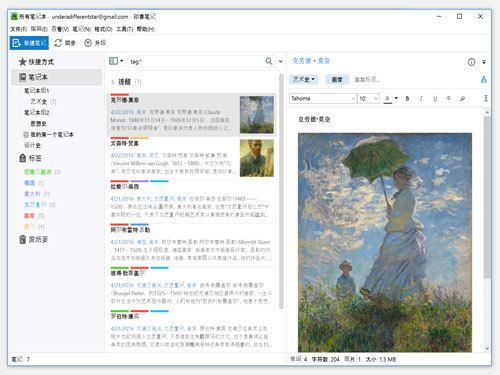Select the 意大利 tag in sidebar

click(x=32, y=194)
